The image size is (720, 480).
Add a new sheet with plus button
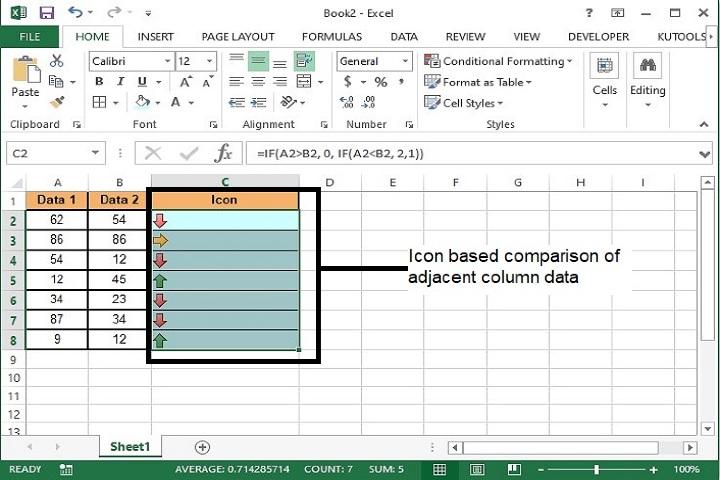point(202,447)
